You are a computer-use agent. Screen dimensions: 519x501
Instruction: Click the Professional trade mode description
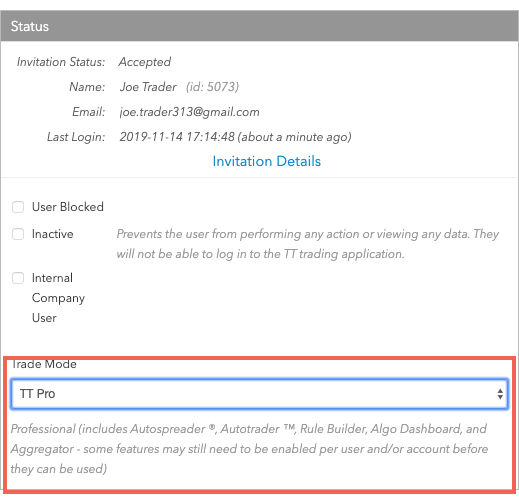click(x=249, y=449)
